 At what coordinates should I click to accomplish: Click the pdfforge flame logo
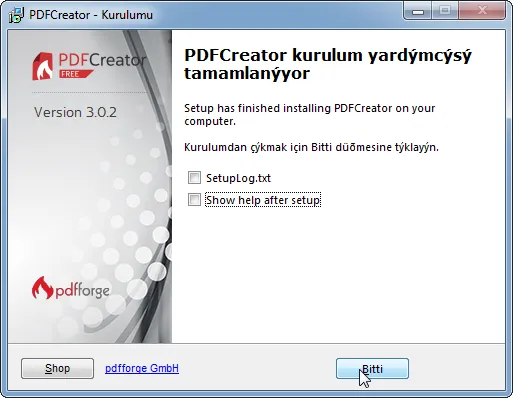pyautogui.click(x=71, y=288)
